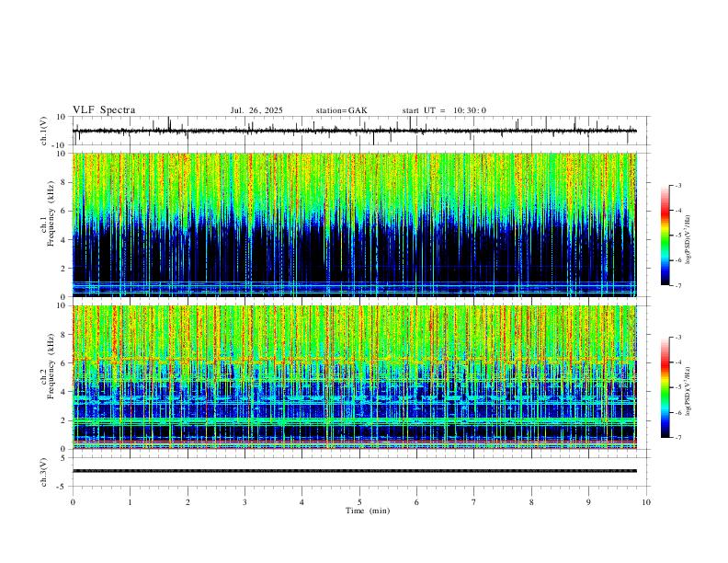Click the "-3" tick on ch.2 color bar

click(678, 338)
